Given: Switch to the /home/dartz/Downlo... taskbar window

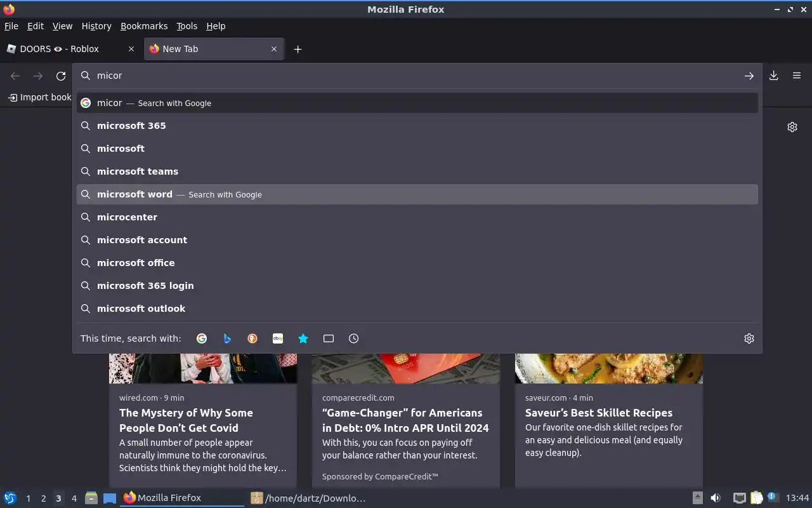Looking at the screenshot, I should pos(309,498).
